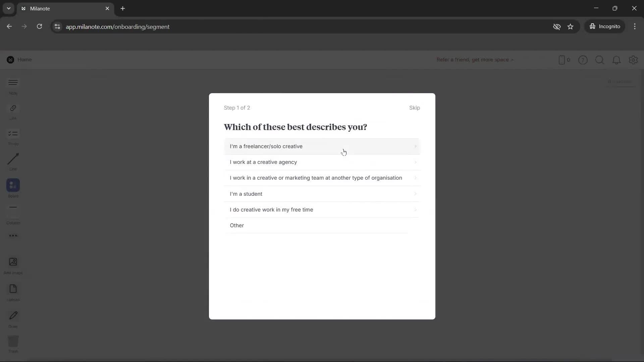Open the 'Refer a friend, get more space' link

pyautogui.click(x=475, y=60)
